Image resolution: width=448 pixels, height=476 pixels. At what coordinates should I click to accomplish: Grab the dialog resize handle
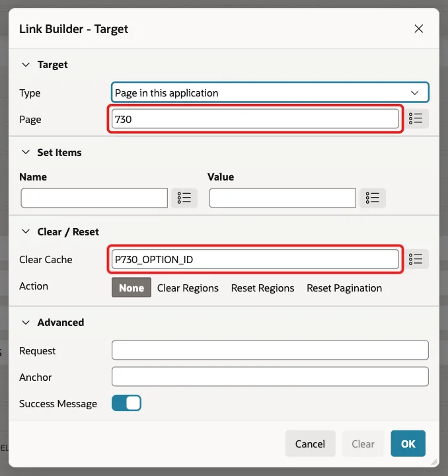pyautogui.click(x=434, y=462)
